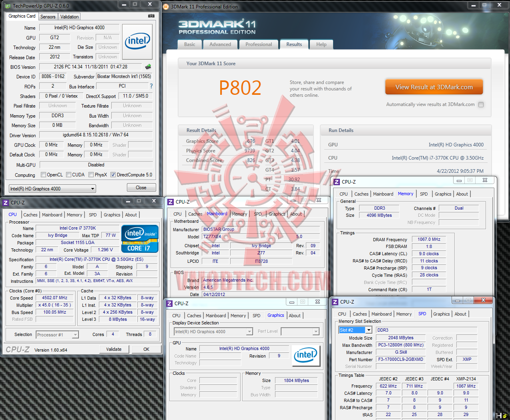Click the BIOS Version field in GPU-Z
Image resolution: width=510 pixels, height=420 pixels.
pyautogui.click(x=90, y=67)
